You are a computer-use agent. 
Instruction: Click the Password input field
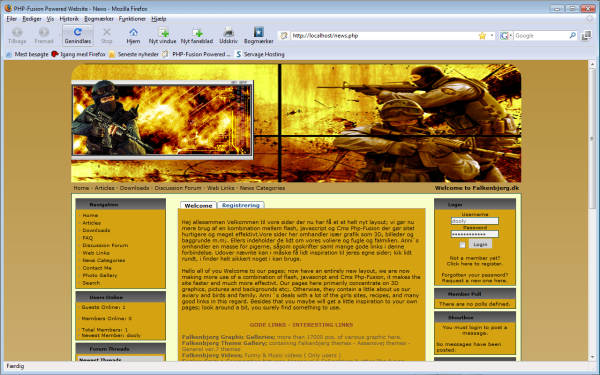tap(474, 234)
